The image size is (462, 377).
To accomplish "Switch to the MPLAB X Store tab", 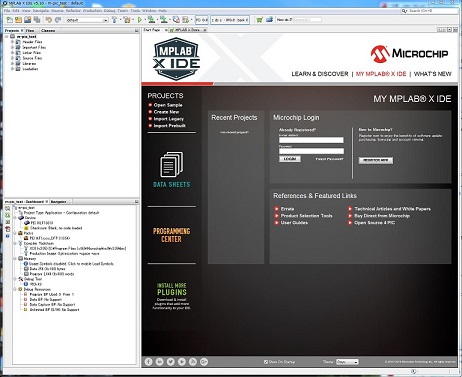I will [187, 30].
